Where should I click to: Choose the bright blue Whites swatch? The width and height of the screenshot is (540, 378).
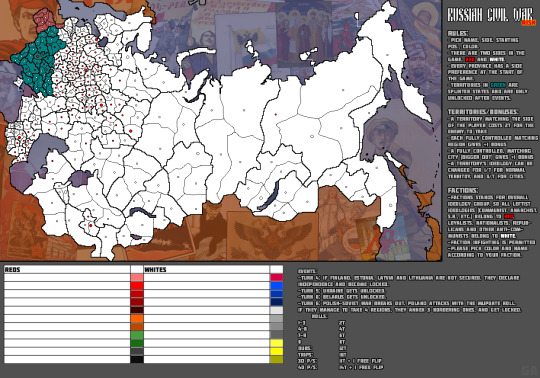[x=276, y=286]
